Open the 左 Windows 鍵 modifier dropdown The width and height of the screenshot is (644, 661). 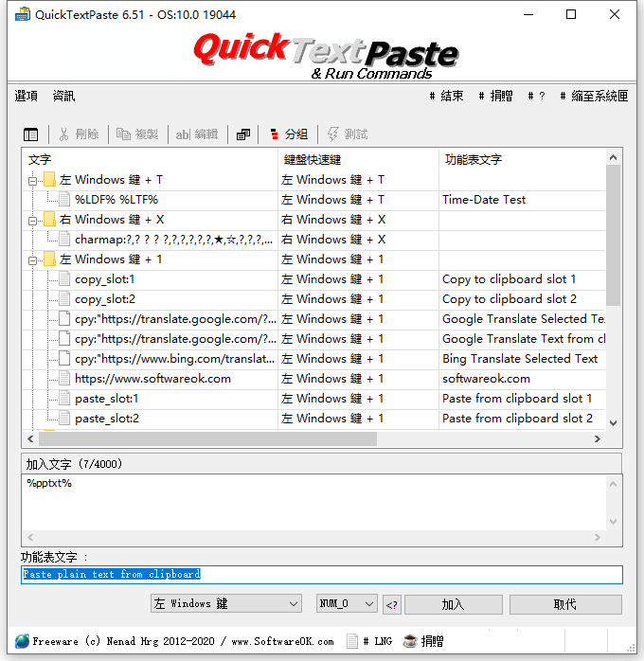226,603
